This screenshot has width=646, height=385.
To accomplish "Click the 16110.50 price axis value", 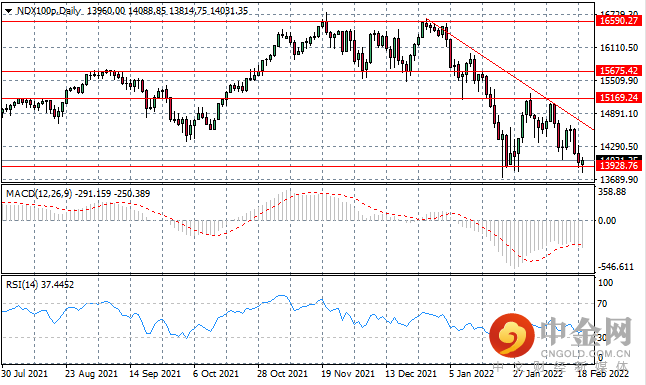I will pyautogui.click(x=619, y=48).
